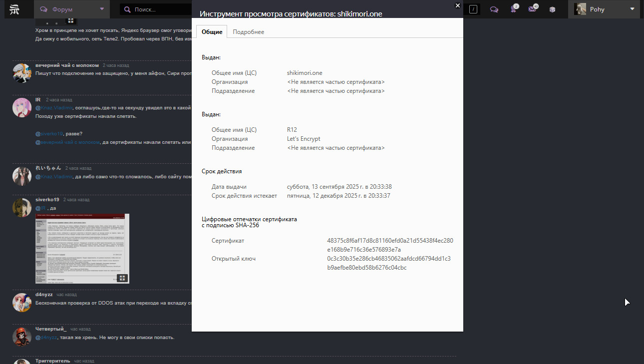
Task: Open the Pohy profile menu arrow
Action: click(633, 9)
